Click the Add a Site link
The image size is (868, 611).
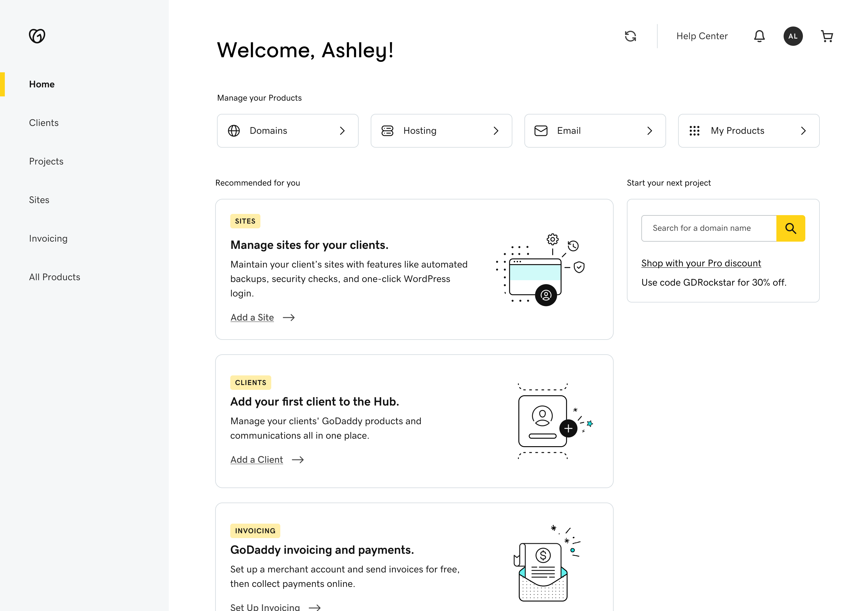tap(252, 318)
